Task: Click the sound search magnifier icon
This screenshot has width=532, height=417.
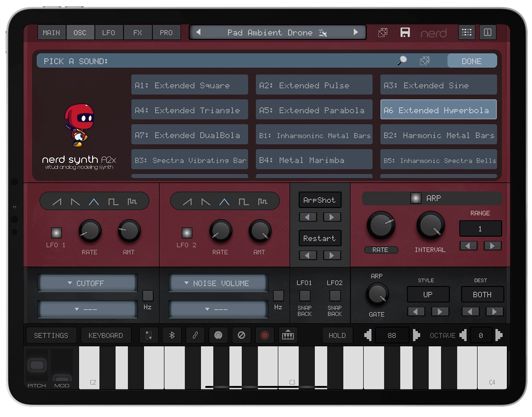Action: (x=402, y=60)
